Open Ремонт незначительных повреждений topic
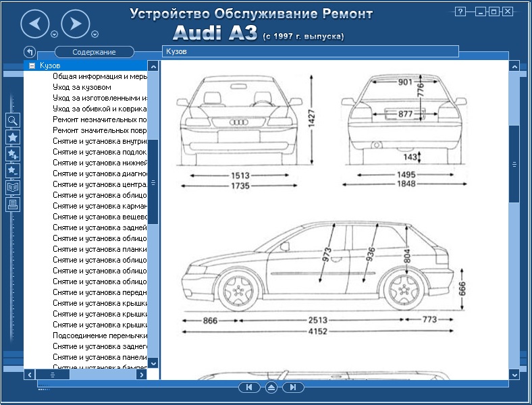 tap(100, 119)
